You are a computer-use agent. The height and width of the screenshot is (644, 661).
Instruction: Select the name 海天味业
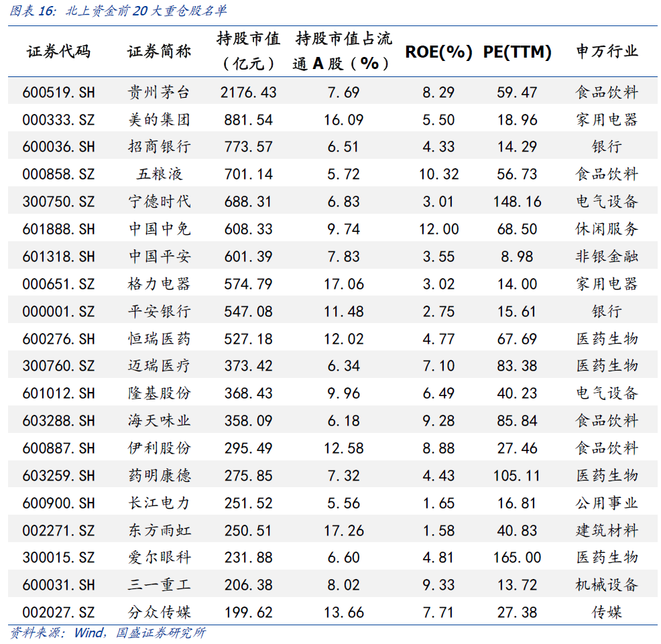160,421
